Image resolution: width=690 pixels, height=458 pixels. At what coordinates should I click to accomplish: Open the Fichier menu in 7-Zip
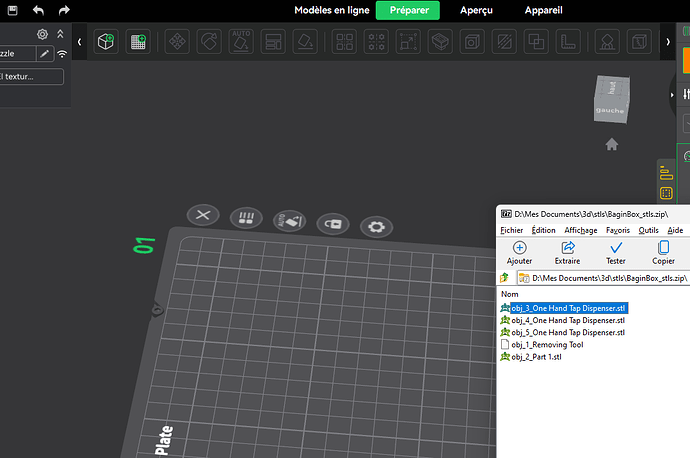tap(512, 230)
